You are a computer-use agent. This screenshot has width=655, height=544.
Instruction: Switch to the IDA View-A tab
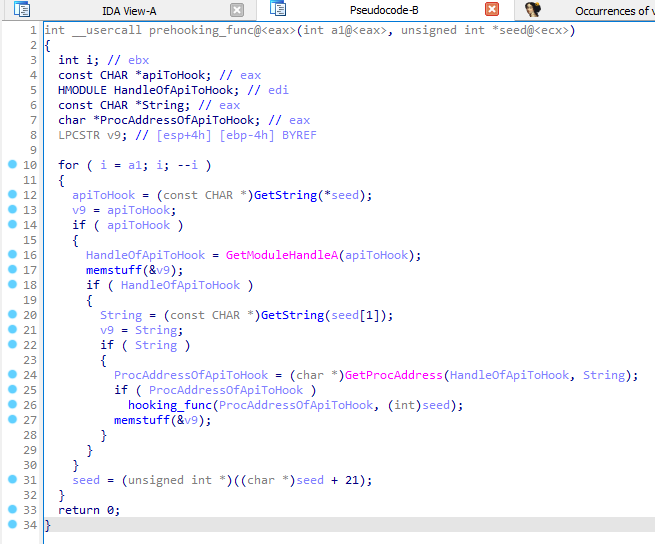click(x=129, y=11)
